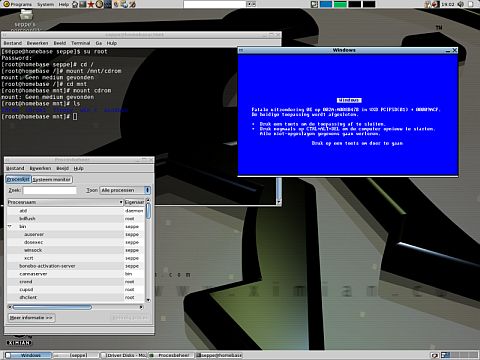This screenshot has width=480, height=360.
Task: Click the horizontal scrollbar slider in Procesbeheer
Action: click(52, 307)
